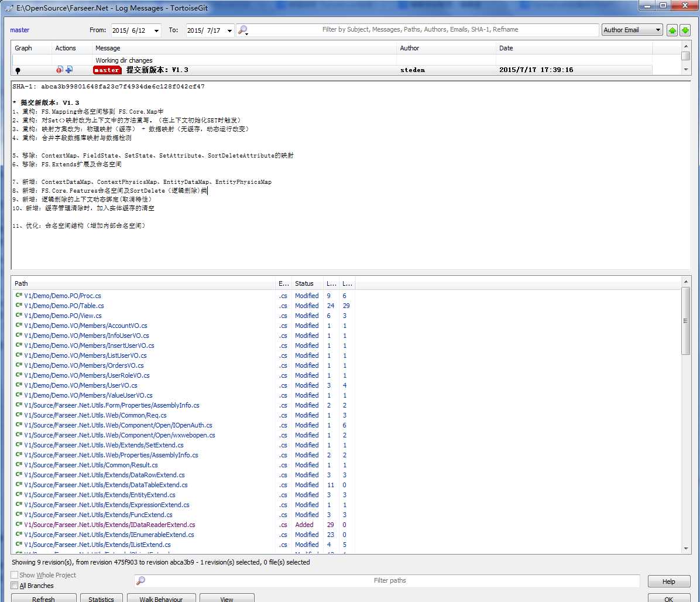Viewport: 700px width, 602px height.
Task: Click the C# icon next to AccountVO.cs
Action: point(19,325)
